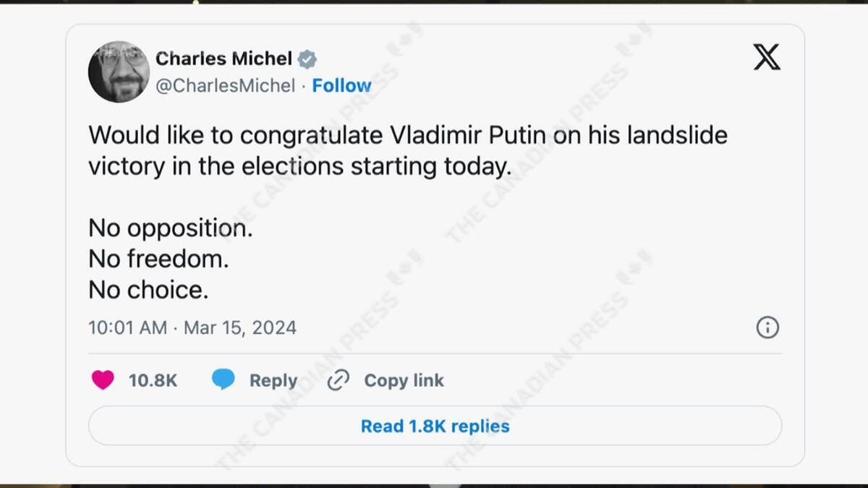Click the Reply label
This screenshot has width=868, height=488.
click(273, 380)
